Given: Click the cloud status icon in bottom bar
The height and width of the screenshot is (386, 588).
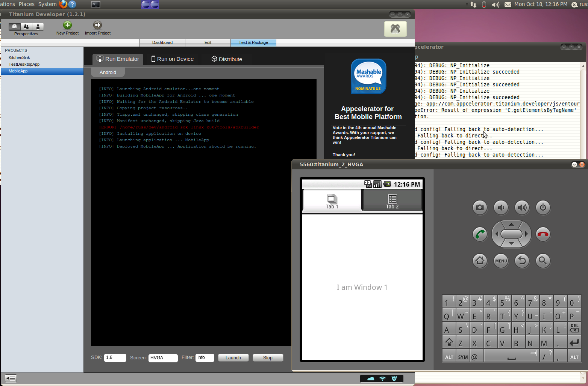Looking at the screenshot, I should click(371, 378).
